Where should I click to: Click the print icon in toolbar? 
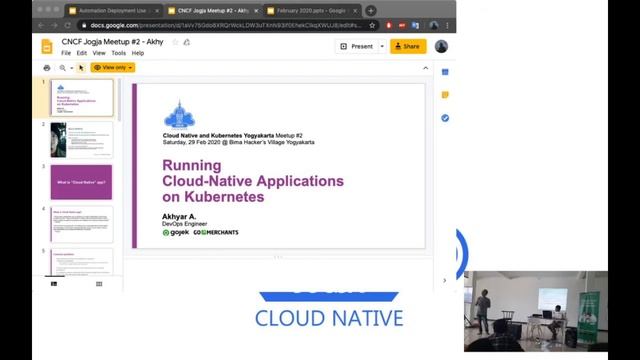click(47, 68)
